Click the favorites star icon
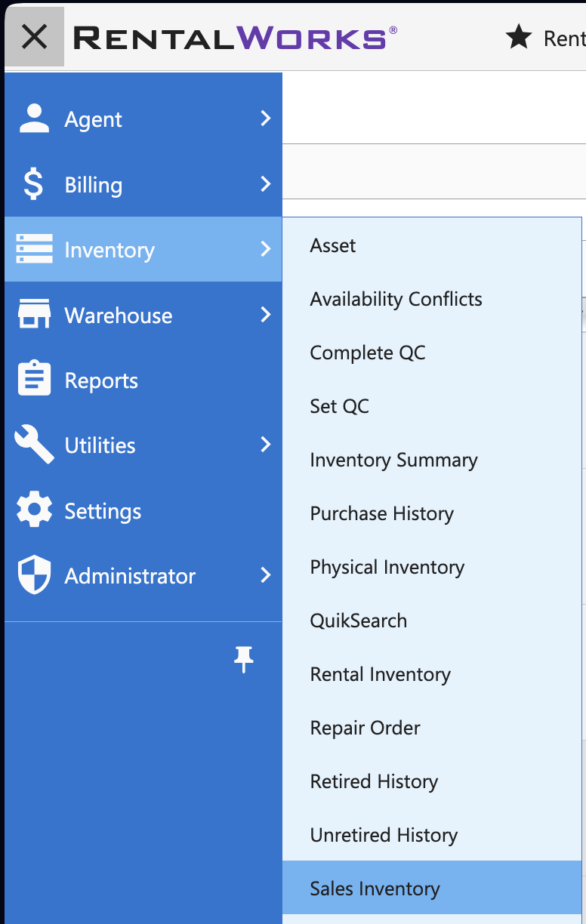The width and height of the screenshot is (586, 924). 519,36
